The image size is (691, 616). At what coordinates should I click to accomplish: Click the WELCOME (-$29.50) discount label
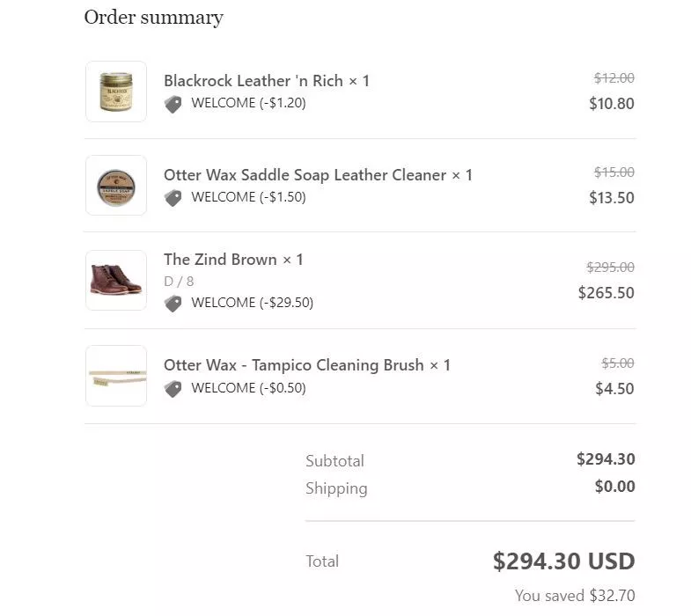[x=252, y=303]
